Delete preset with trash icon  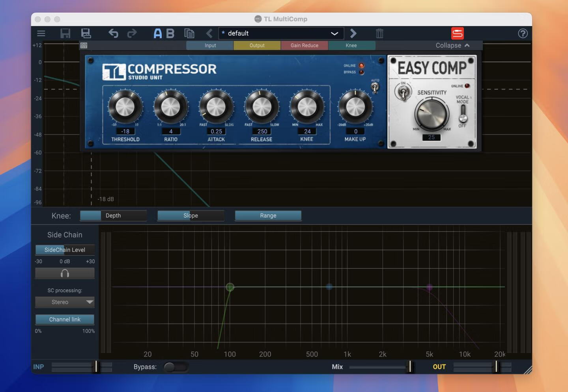coord(379,33)
